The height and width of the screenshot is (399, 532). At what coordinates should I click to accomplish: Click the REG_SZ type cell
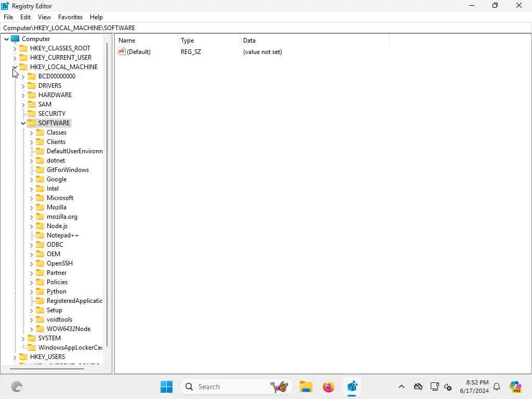[x=191, y=52]
